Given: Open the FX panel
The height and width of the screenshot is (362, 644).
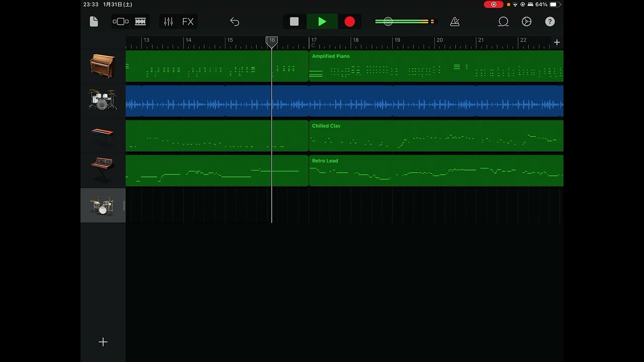Looking at the screenshot, I should coord(188,22).
